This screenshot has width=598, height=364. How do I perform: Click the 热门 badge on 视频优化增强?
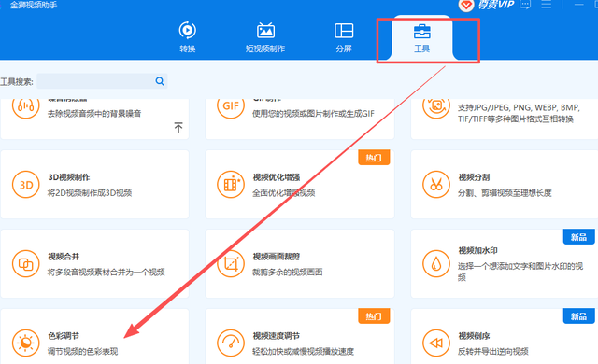(374, 158)
